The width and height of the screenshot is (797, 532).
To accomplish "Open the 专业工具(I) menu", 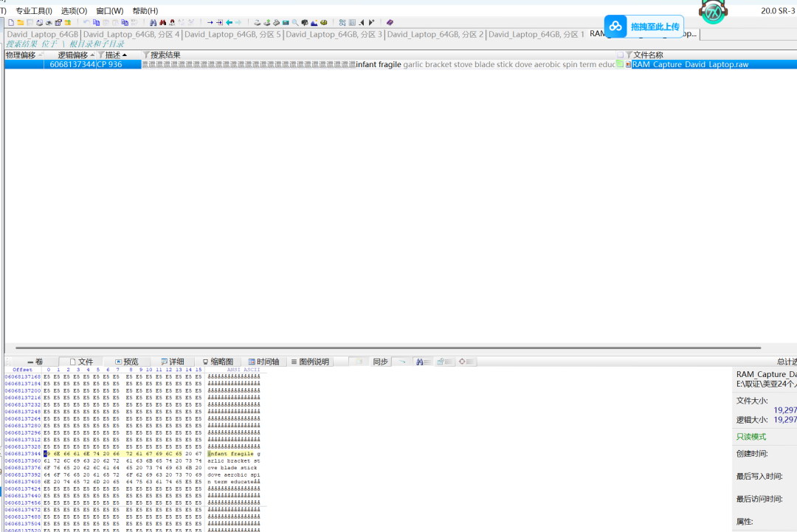I will pyautogui.click(x=33, y=10).
